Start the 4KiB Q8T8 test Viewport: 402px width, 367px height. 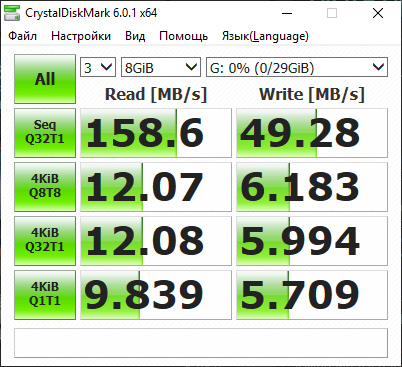45,187
